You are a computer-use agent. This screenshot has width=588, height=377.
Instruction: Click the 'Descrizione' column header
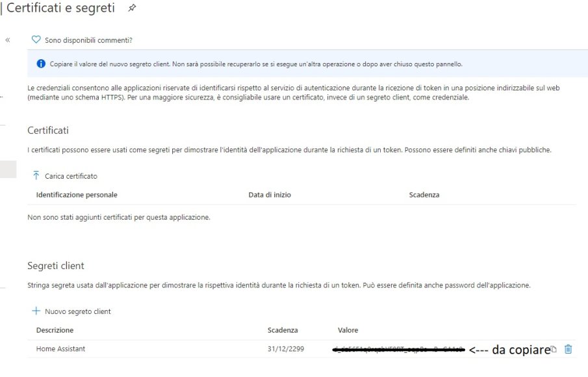click(55, 330)
